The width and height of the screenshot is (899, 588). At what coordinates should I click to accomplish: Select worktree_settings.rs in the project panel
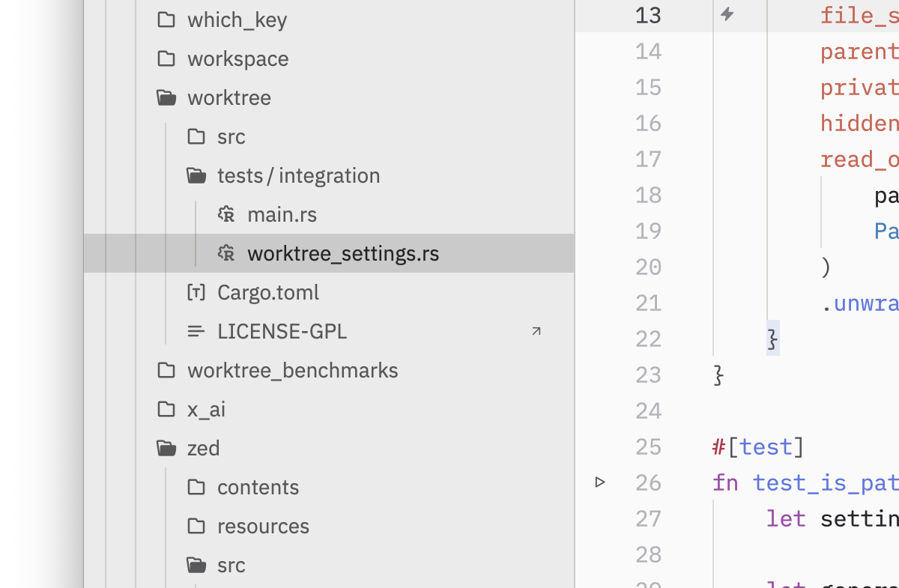pos(343,253)
